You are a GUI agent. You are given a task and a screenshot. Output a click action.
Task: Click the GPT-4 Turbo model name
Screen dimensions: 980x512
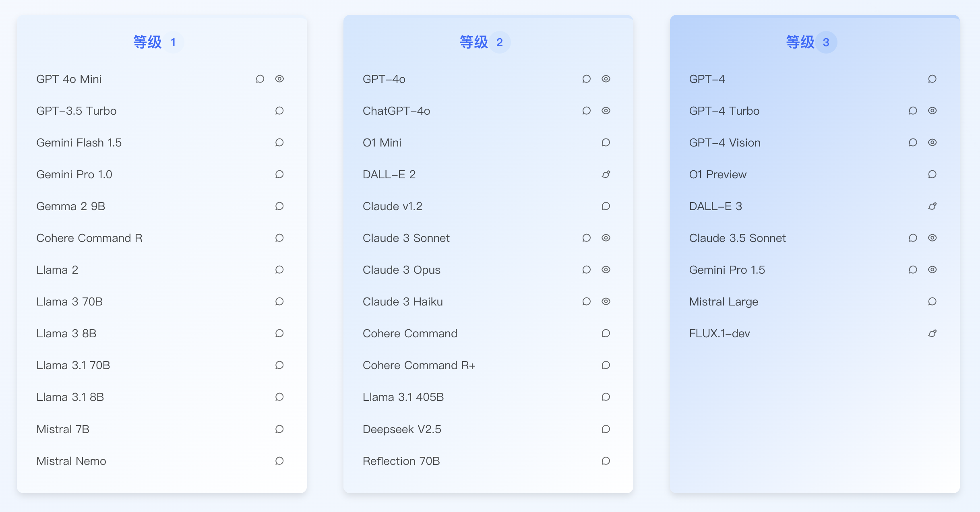(724, 111)
